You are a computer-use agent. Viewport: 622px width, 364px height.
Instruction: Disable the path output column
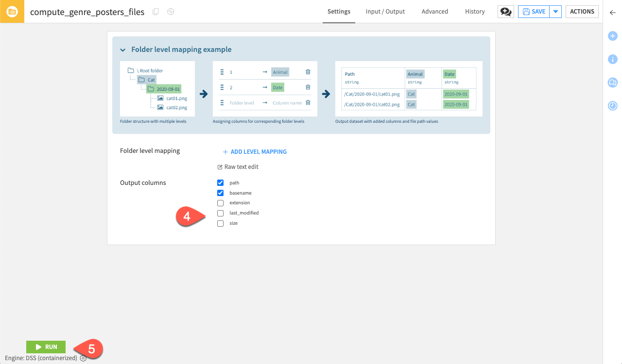click(221, 182)
